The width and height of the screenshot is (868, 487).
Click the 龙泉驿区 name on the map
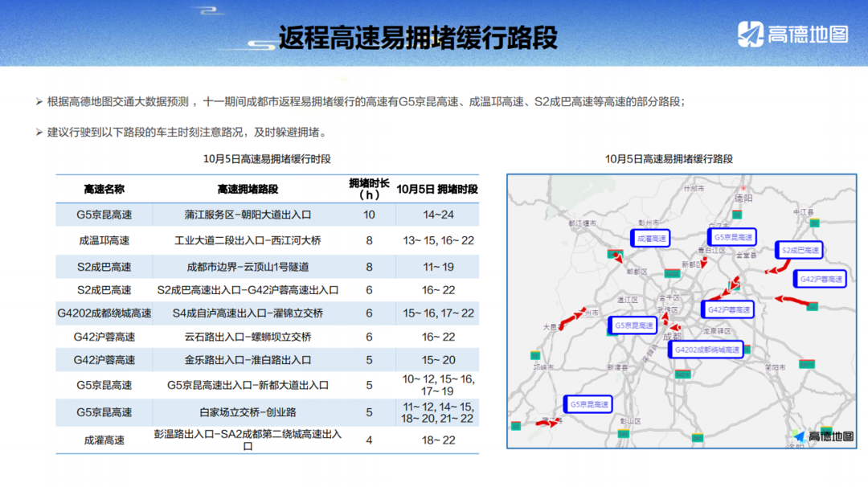(x=717, y=331)
